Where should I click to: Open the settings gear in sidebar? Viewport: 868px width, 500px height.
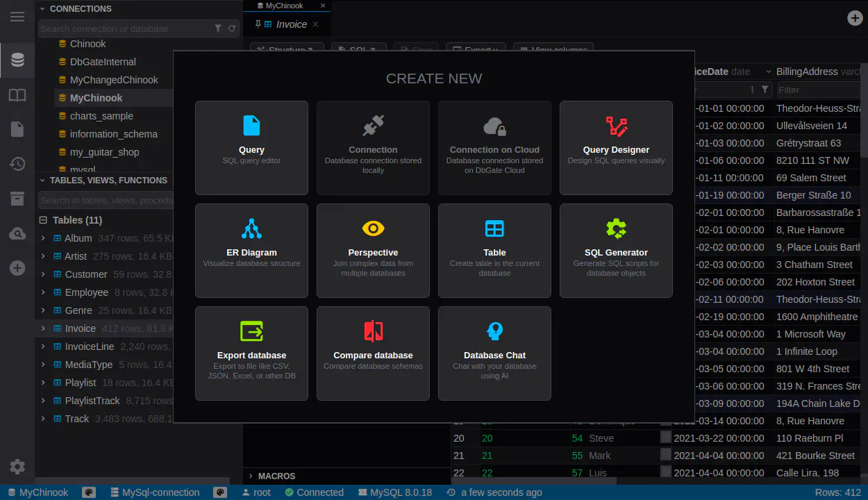point(17,467)
